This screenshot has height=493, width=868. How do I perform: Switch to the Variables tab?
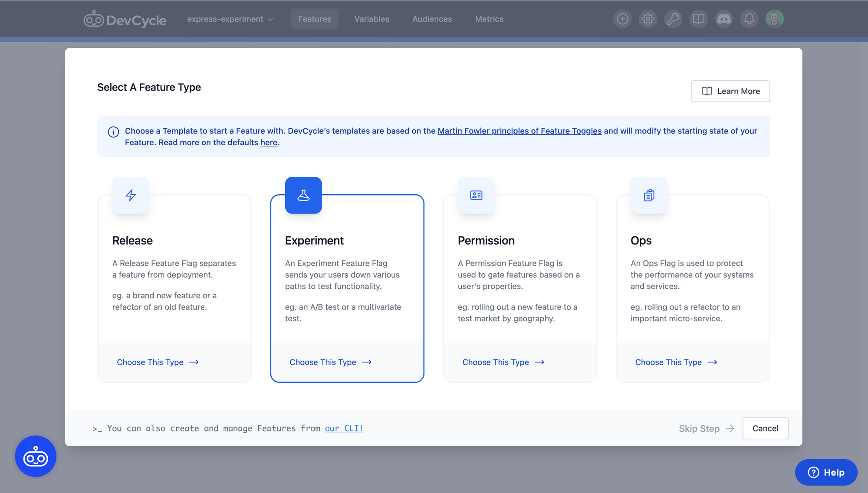[372, 19]
